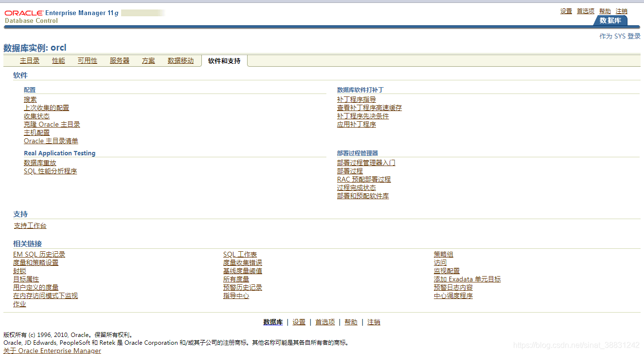This screenshot has height=354, width=644.
Task: Launch SQL 工作表 link
Action: (240, 254)
